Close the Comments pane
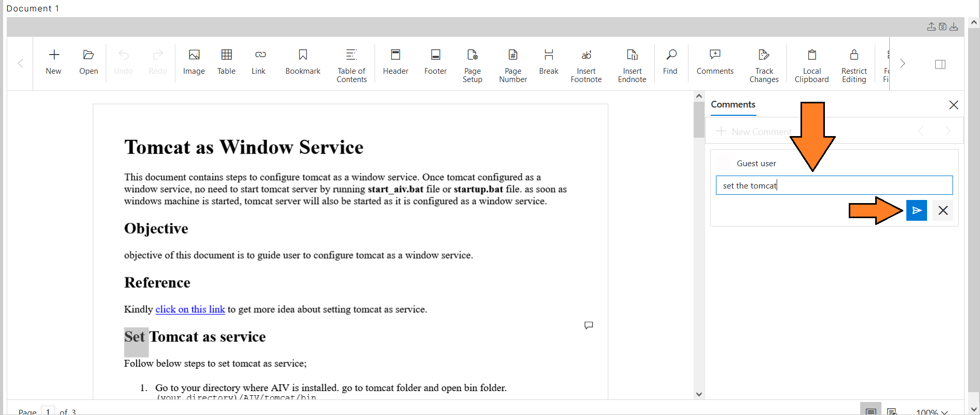The height and width of the screenshot is (415, 980). pos(954,105)
